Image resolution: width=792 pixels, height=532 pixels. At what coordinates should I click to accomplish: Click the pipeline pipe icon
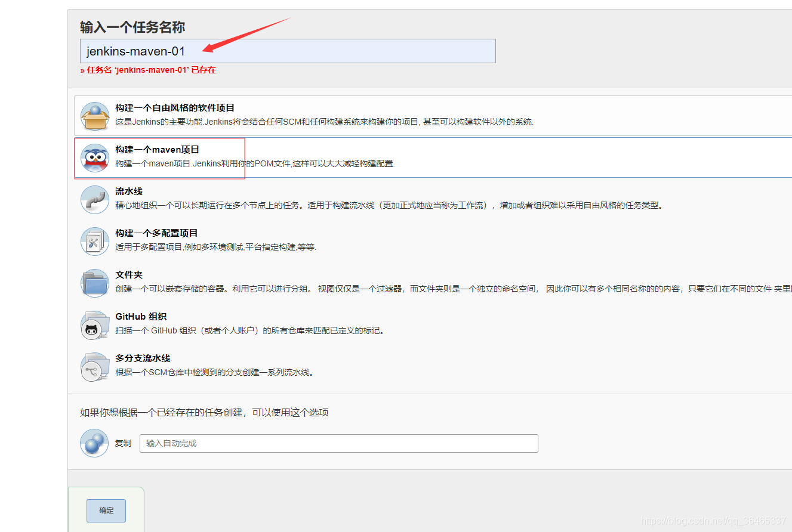tap(95, 200)
